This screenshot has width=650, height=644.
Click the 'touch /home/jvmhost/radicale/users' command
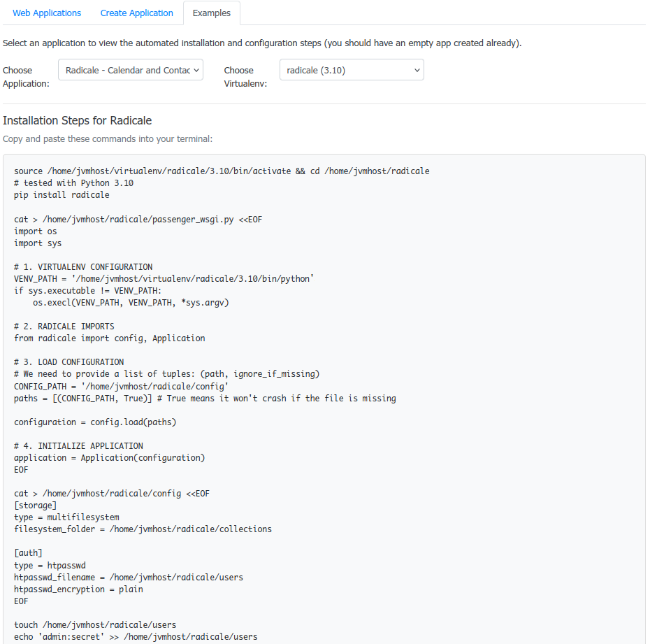click(x=95, y=625)
